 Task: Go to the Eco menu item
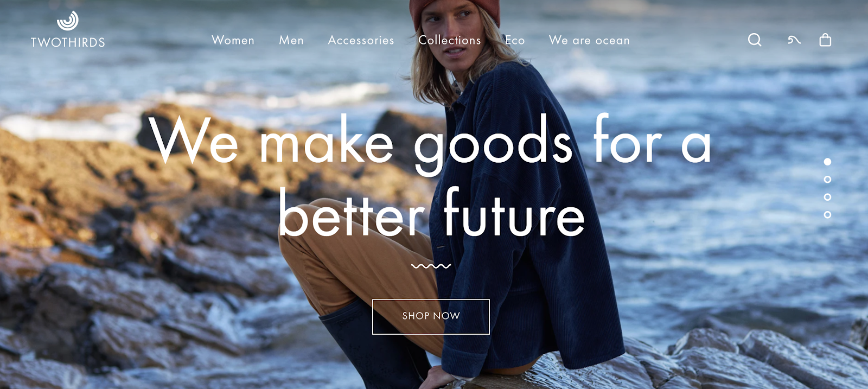515,40
